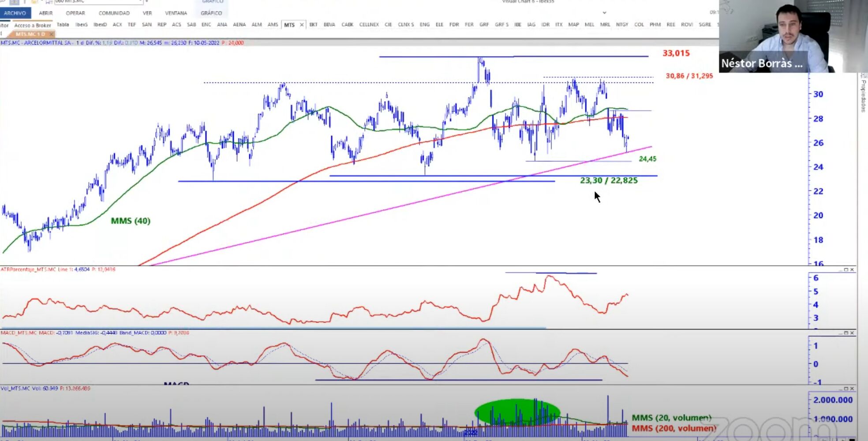Close the Volume indicator pane
This screenshot has height=441, width=868.
pos(852,389)
